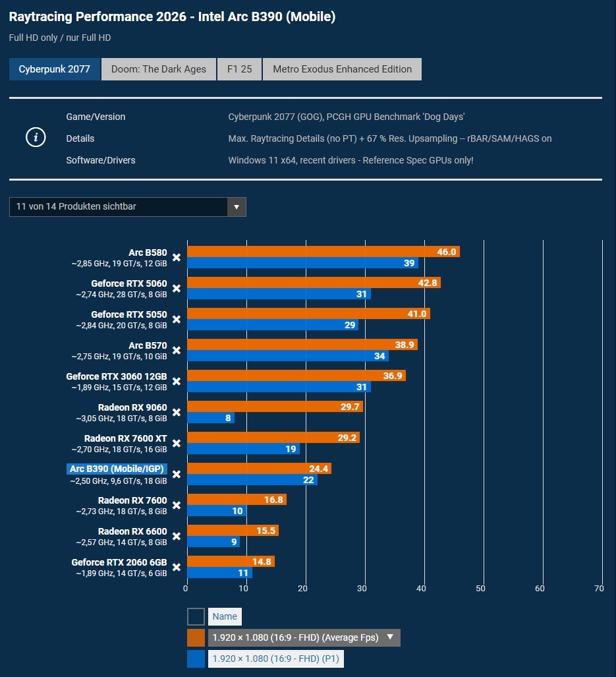Hide Radeon RX 9060 using X icon
The width and height of the screenshot is (616, 677).
(177, 413)
